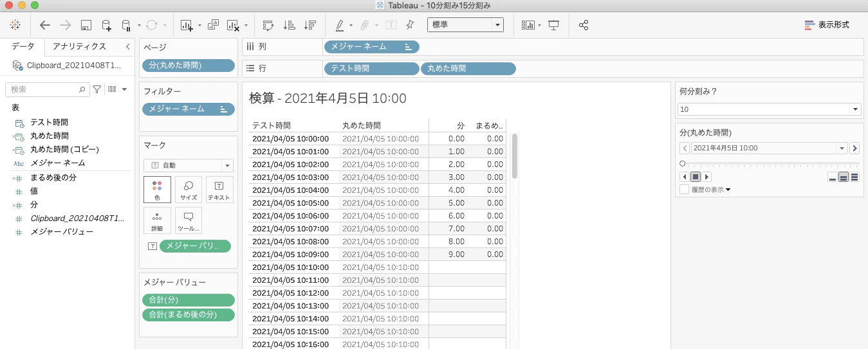The image size is (868, 349).
Task: Open the 標準 fit dropdown in toolbar
Action: click(x=465, y=25)
